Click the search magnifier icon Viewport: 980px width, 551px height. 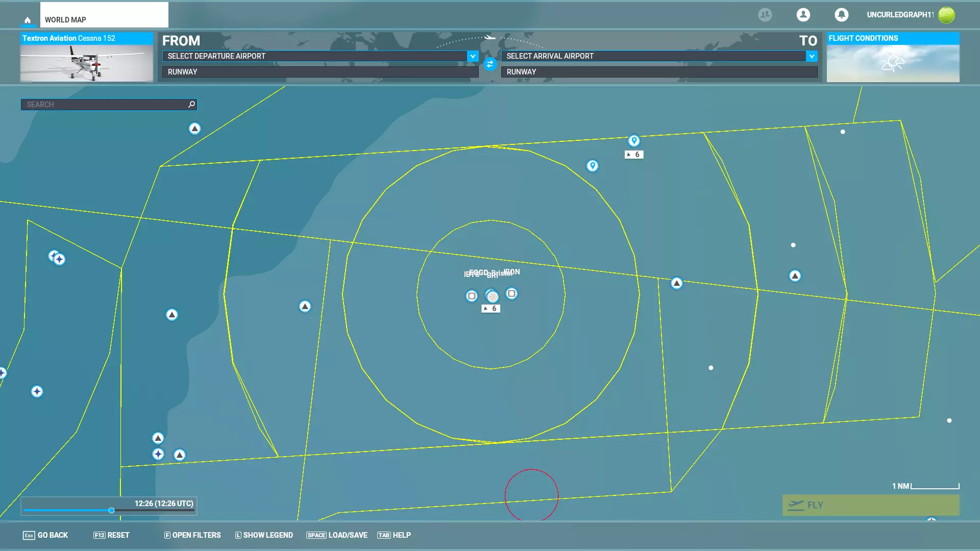pos(191,105)
